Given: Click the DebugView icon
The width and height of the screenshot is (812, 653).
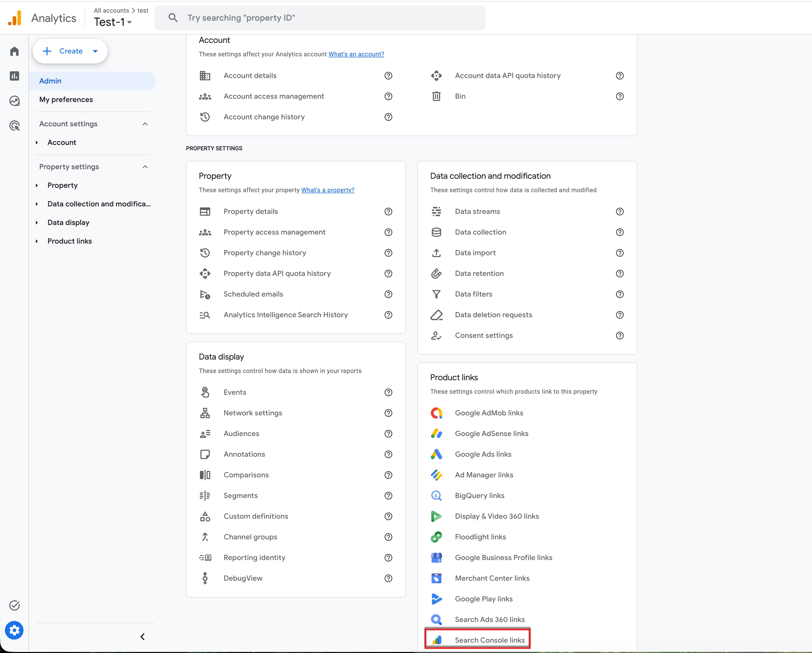Looking at the screenshot, I should (205, 578).
